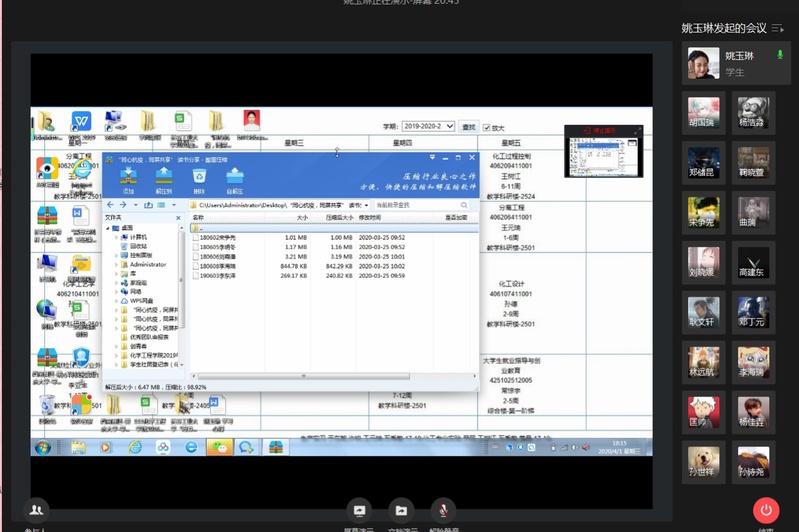Click the red hang-up power button
Viewport: 799px width, 532px height.
point(766,510)
